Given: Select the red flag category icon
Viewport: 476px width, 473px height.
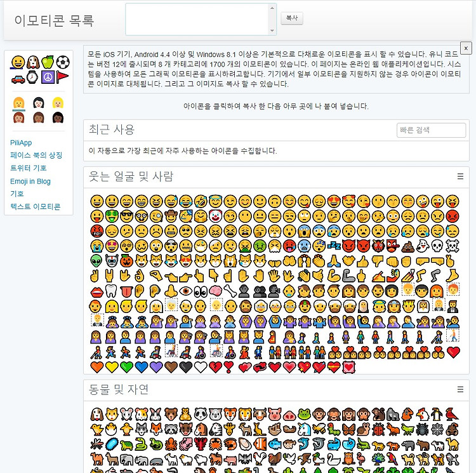Looking at the screenshot, I should 62,77.
